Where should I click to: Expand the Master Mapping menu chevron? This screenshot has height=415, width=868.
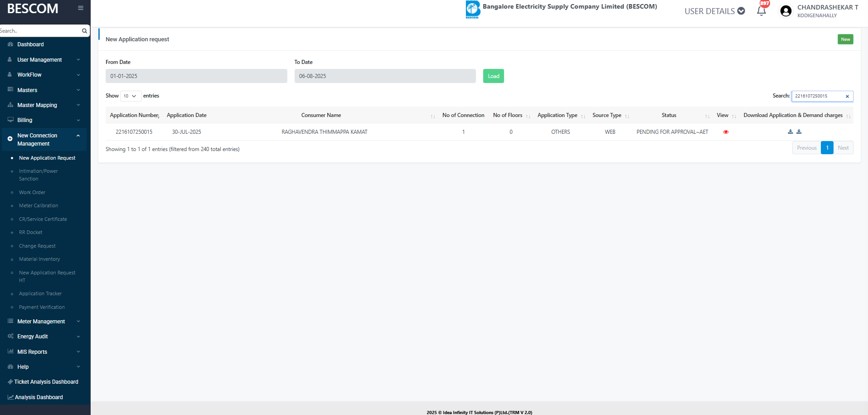(x=78, y=105)
